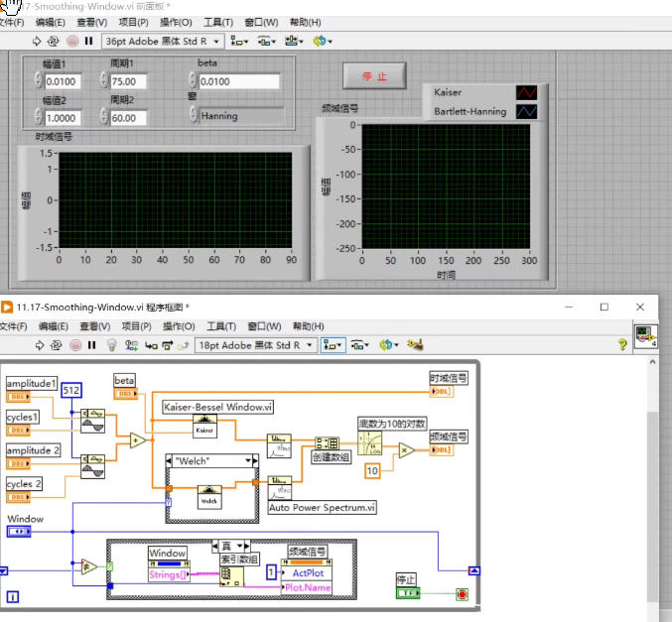
Task: Select the Index Array (索引数组) node
Action: pyautogui.click(x=231, y=576)
